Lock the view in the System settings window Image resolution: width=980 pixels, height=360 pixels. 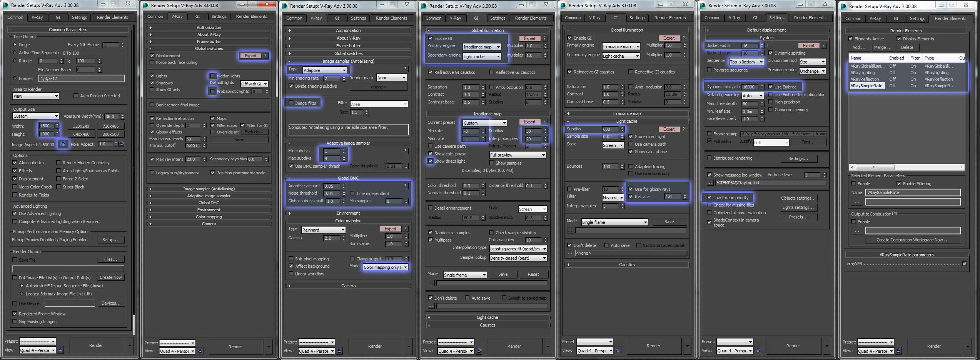[758, 350]
